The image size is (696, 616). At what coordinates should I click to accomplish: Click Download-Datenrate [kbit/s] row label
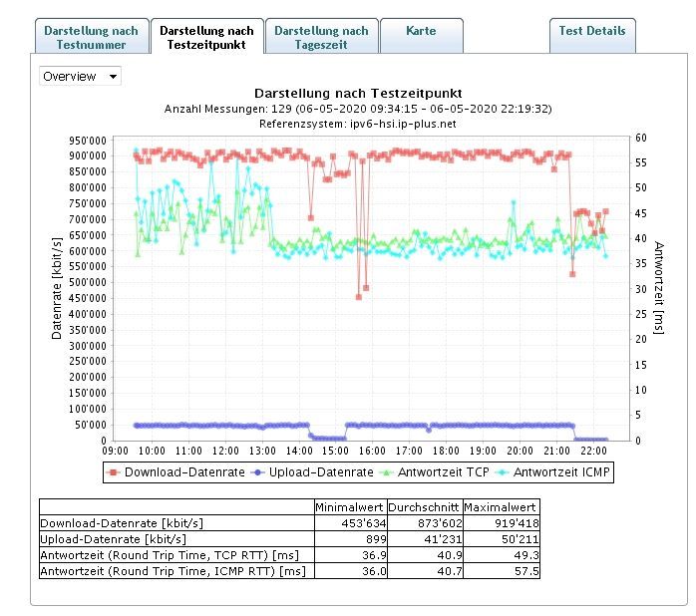122,522
